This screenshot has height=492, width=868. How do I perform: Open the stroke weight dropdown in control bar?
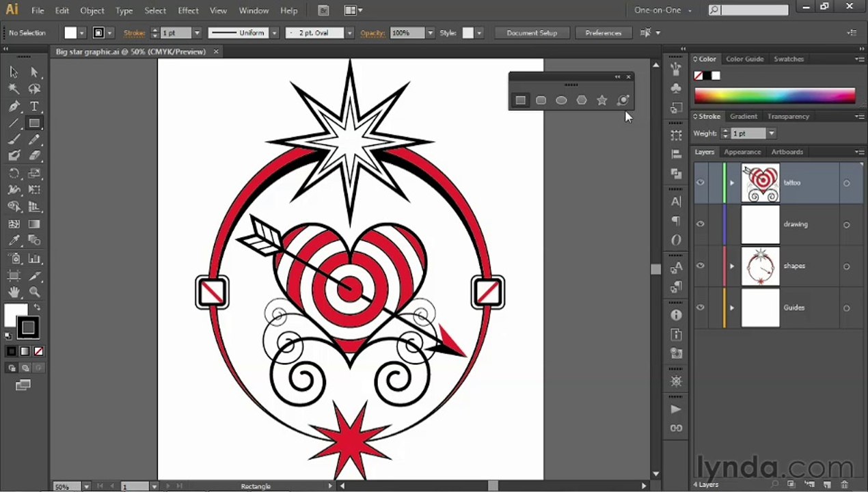tap(197, 33)
